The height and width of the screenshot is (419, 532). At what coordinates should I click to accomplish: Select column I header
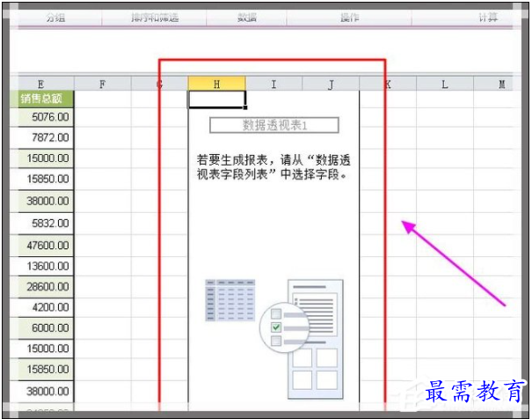click(x=273, y=84)
